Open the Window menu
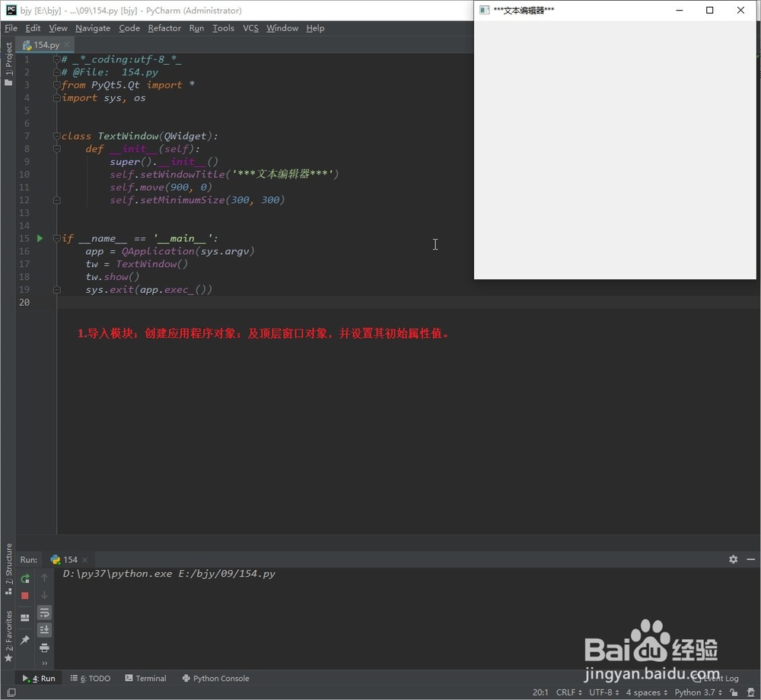Screen dimensions: 761x700 click(282, 28)
